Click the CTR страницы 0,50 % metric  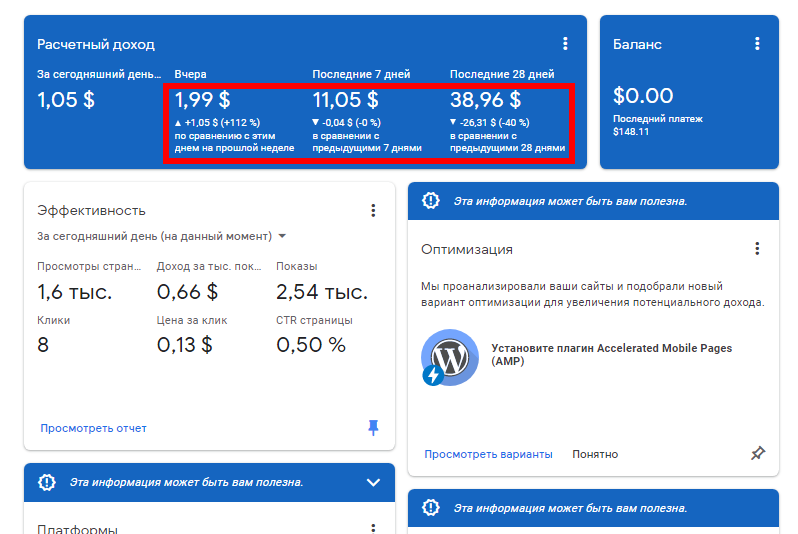(x=310, y=345)
